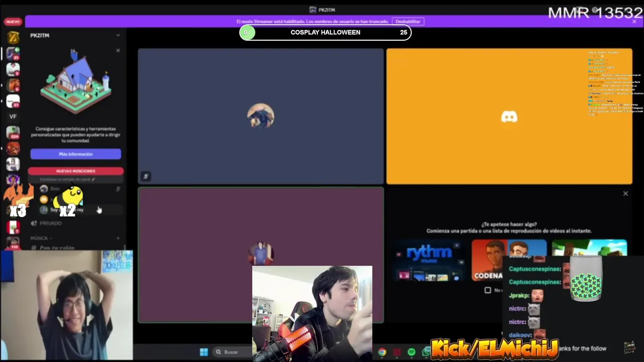The height and width of the screenshot is (362, 644).
Task: Open the VF server icon
Action: pos(13,117)
